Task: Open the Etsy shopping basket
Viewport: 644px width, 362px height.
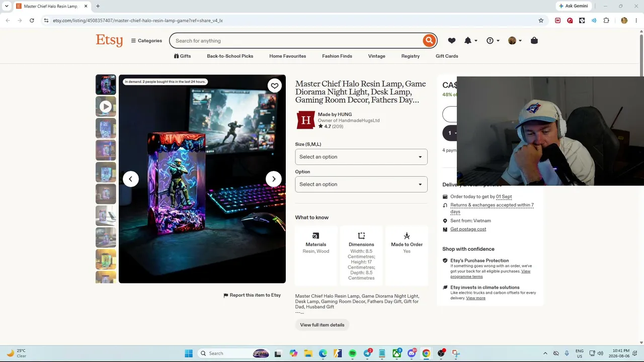Action: (x=534, y=41)
